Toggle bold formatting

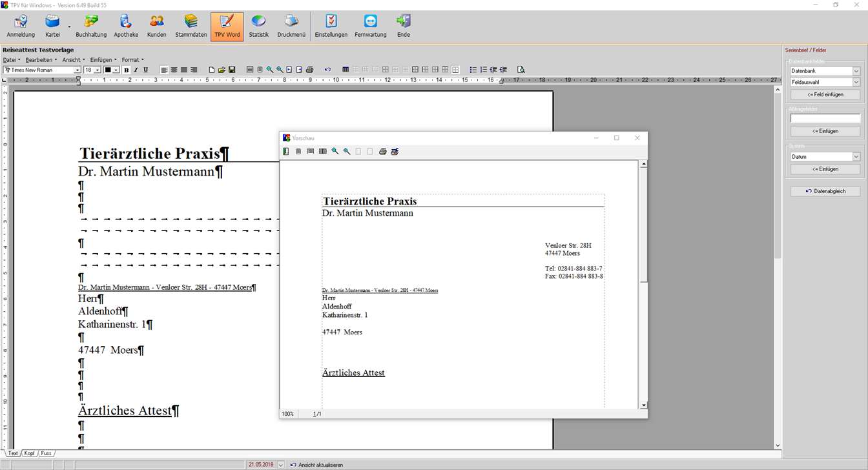pyautogui.click(x=126, y=70)
